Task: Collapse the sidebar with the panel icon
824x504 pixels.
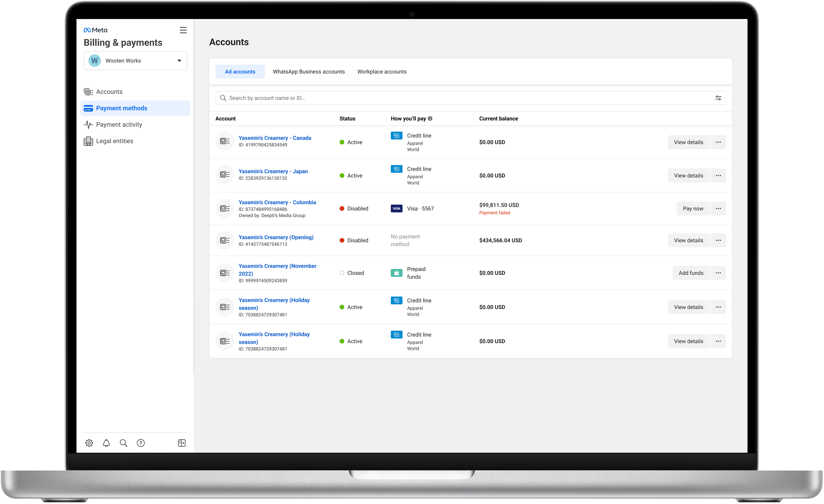Action: pyautogui.click(x=182, y=443)
